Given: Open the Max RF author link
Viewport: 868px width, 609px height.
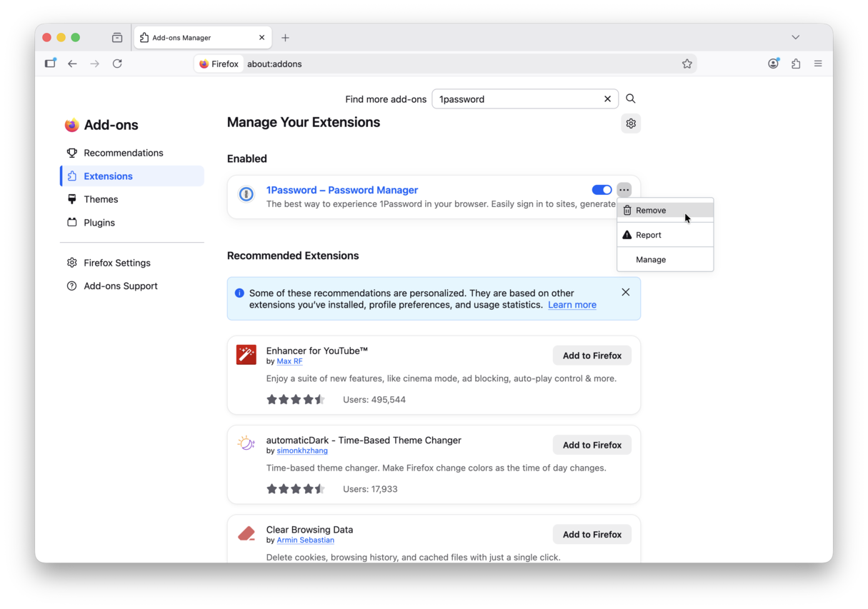Looking at the screenshot, I should tap(289, 361).
